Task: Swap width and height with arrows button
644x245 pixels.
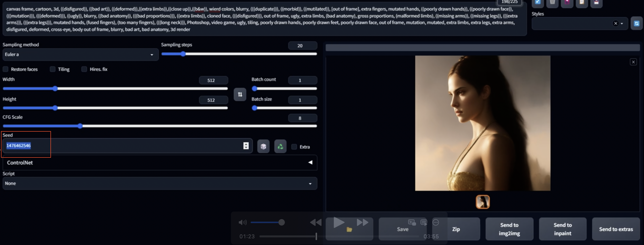Action: point(240,94)
